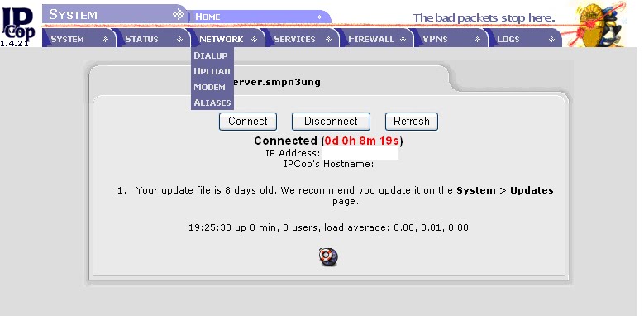
Task: Click the lifebuoy help icon
Action: tap(328, 256)
